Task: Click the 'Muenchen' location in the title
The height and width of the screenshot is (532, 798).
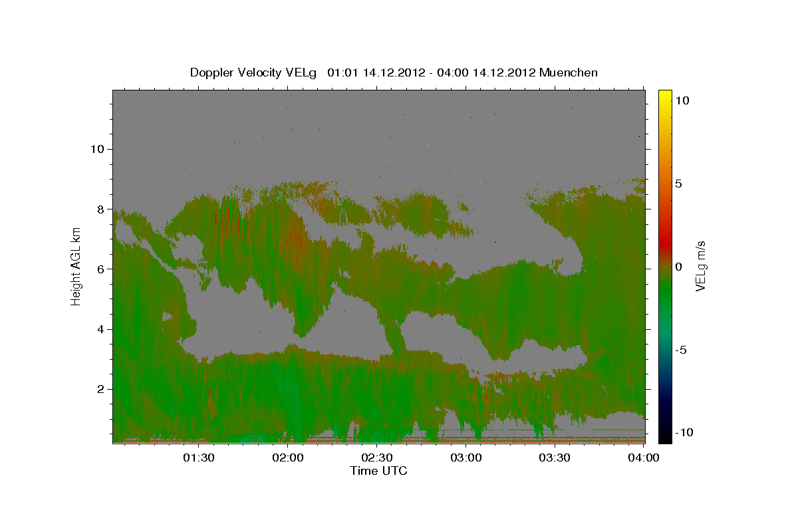Action: (569, 72)
